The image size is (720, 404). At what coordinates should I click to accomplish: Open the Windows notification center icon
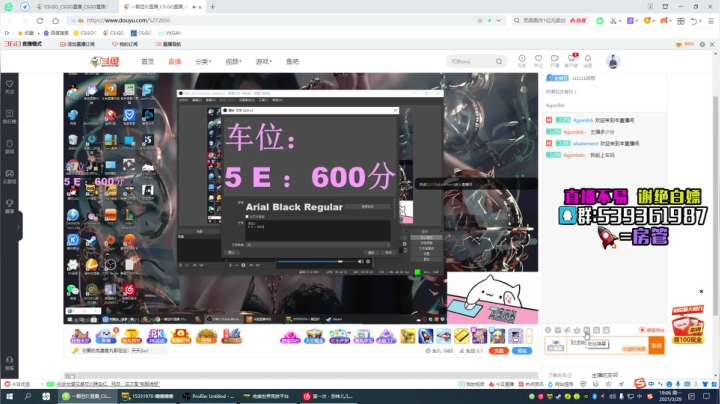click(707, 396)
